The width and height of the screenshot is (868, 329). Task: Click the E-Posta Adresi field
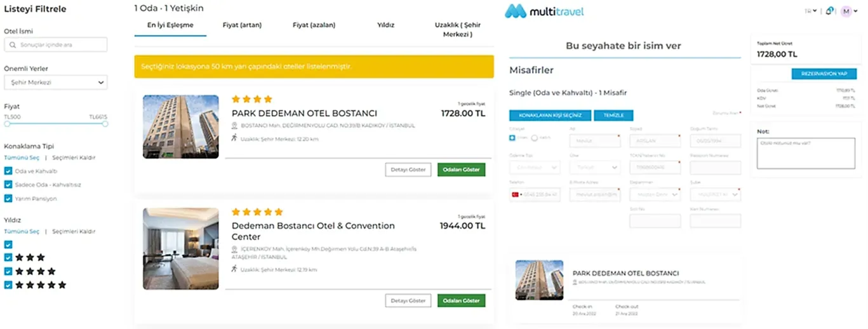point(595,194)
